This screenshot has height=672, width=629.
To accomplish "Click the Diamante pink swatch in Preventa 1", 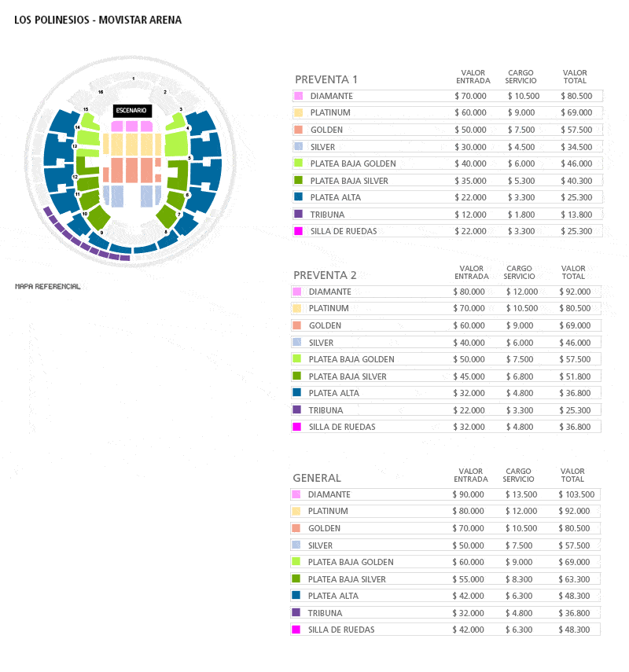I will coord(299,96).
